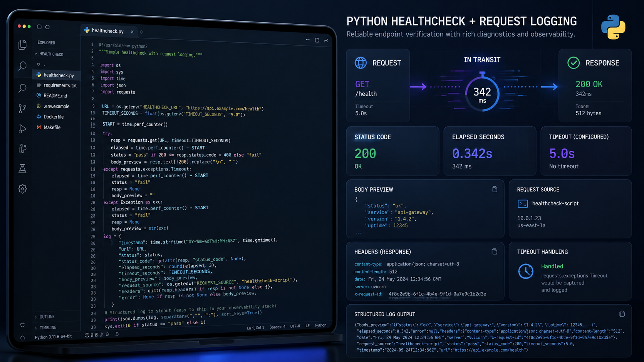Click the 'import requests' code line
The width and height of the screenshot is (644, 362).
coord(118,92)
